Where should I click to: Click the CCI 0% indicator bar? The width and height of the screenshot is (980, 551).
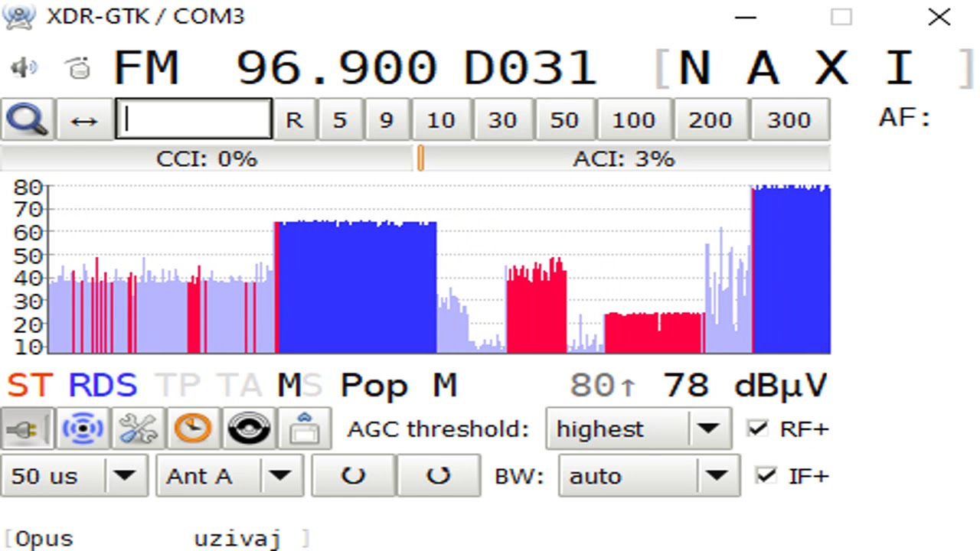pos(207,159)
